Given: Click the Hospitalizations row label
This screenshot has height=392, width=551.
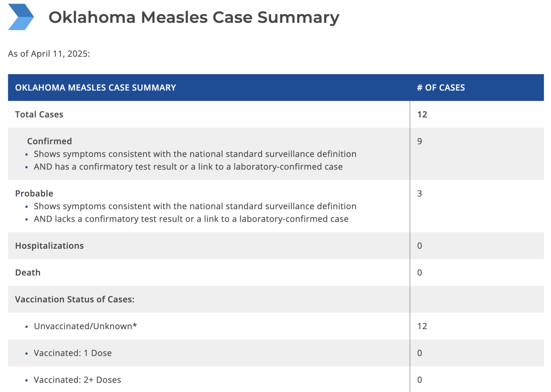Looking at the screenshot, I should (x=50, y=246).
